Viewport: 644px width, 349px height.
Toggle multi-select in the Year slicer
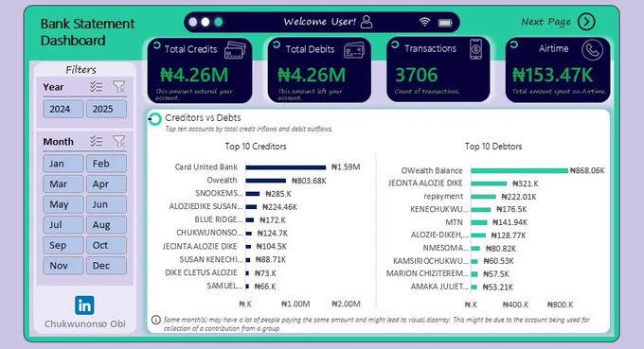pos(97,86)
